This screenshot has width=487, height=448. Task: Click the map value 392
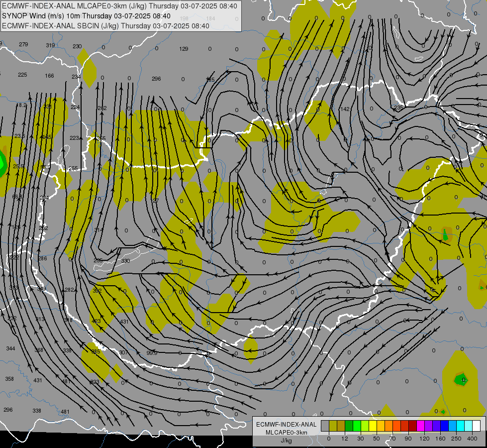pos(97,291)
